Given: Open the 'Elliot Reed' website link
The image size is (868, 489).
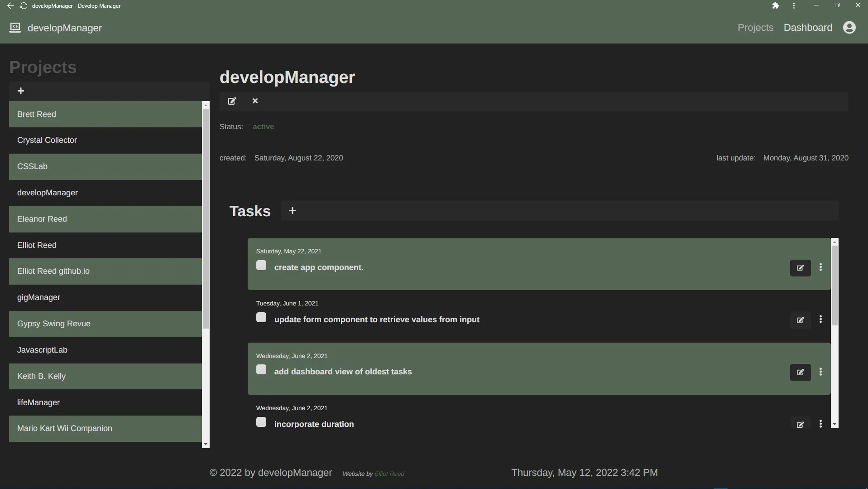Looking at the screenshot, I should coord(390,473).
